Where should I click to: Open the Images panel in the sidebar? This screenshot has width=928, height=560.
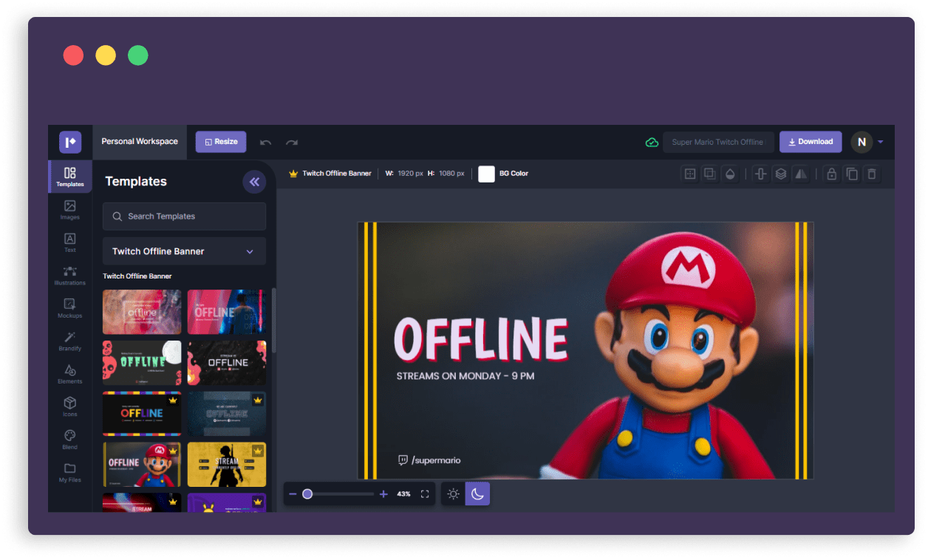tap(69, 211)
